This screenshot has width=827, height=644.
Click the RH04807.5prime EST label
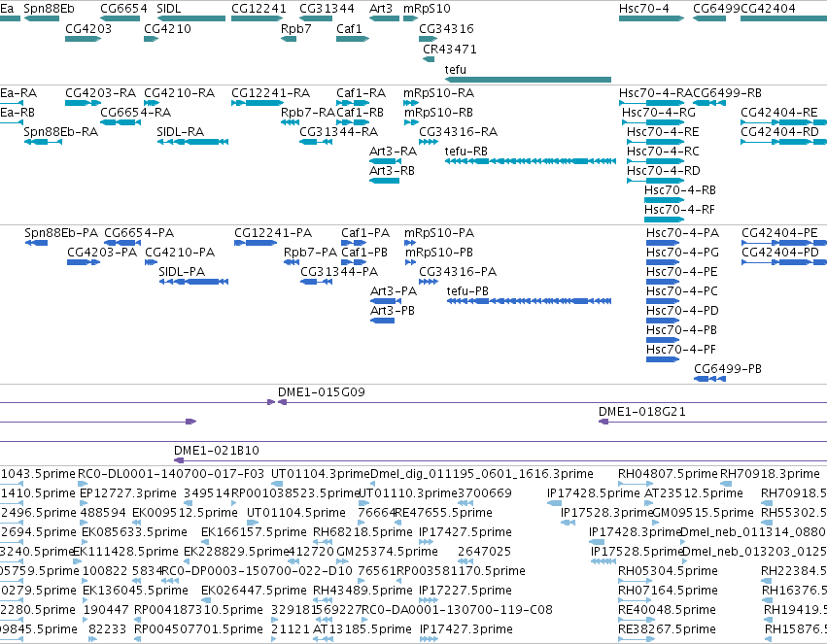point(668,474)
